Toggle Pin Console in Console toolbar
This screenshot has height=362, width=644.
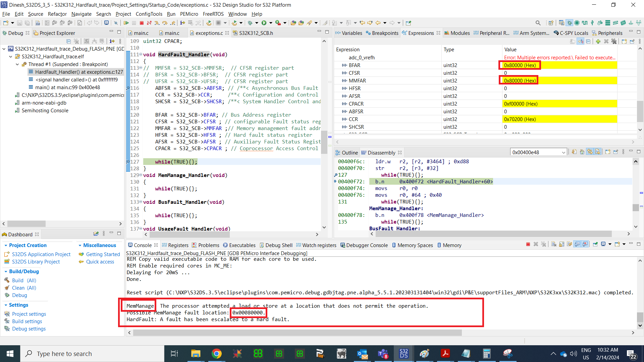click(595, 244)
